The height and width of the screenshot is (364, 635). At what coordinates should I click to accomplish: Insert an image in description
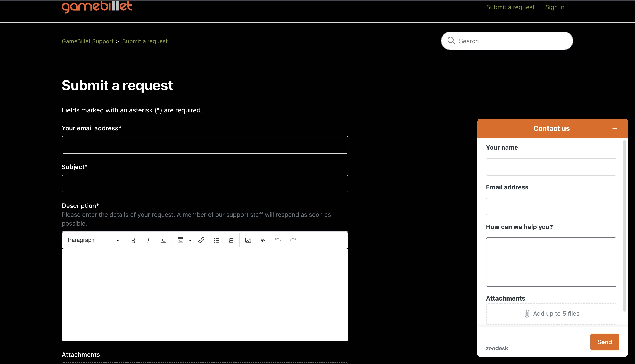coord(248,240)
